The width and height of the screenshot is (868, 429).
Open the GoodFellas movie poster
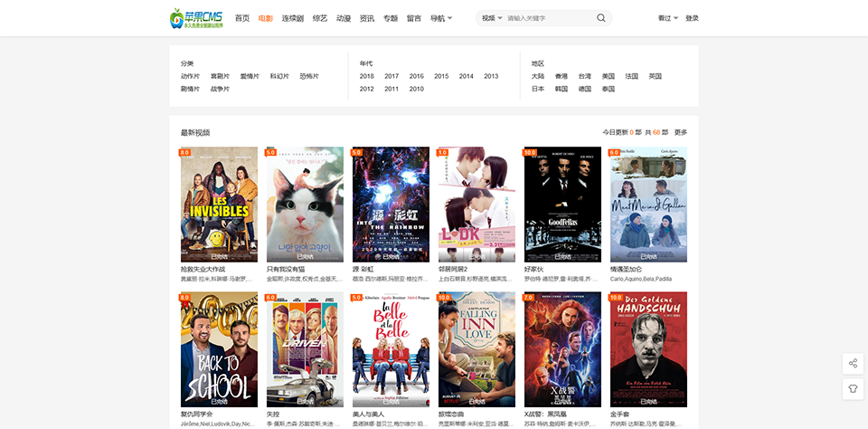coord(562,205)
